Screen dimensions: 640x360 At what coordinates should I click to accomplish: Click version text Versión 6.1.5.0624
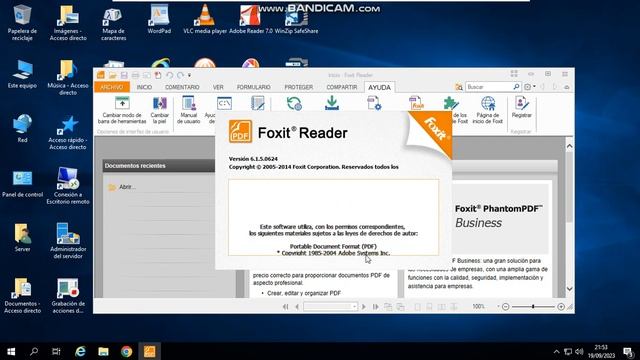253,159
